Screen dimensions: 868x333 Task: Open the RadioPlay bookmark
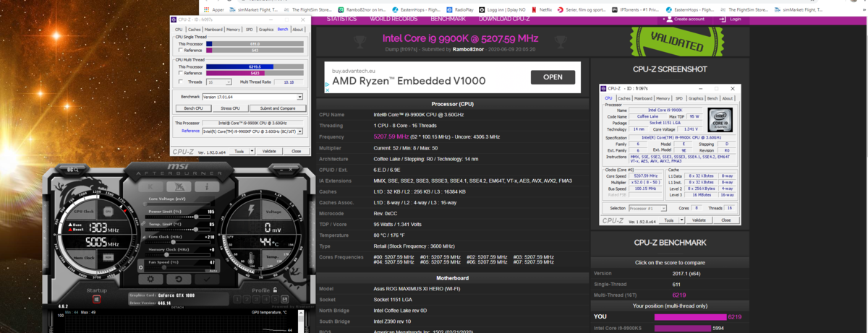coord(461,9)
